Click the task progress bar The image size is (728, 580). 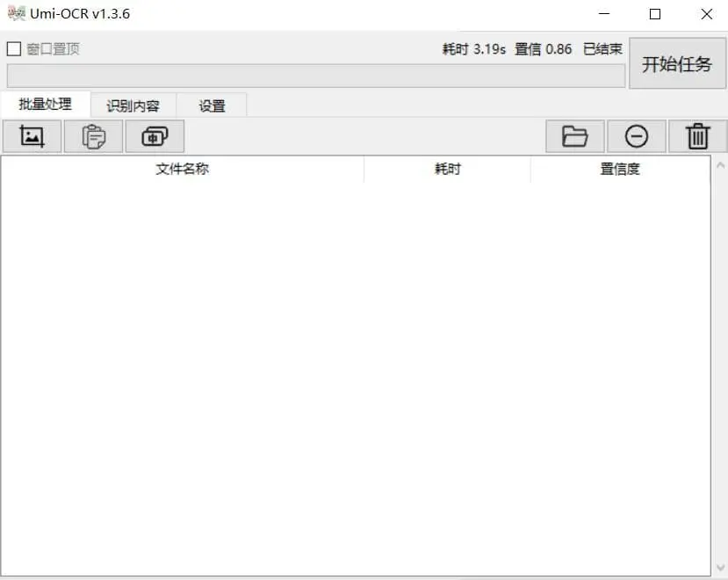pos(316,76)
